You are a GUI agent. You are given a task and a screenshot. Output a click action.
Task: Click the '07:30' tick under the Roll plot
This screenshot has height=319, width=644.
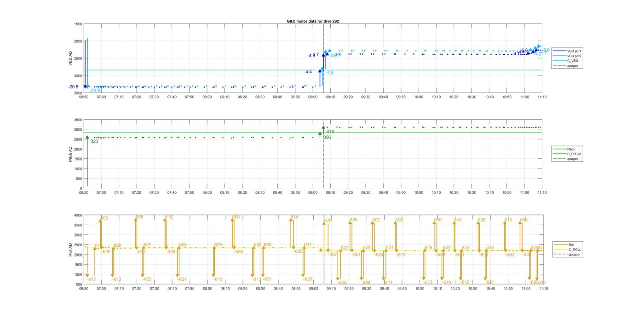[154, 289]
